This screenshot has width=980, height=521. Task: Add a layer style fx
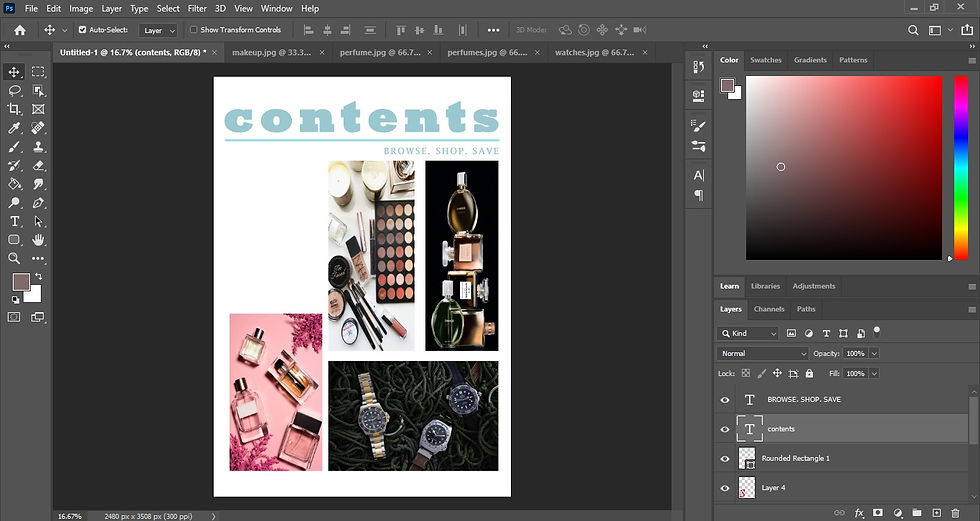tap(859, 513)
